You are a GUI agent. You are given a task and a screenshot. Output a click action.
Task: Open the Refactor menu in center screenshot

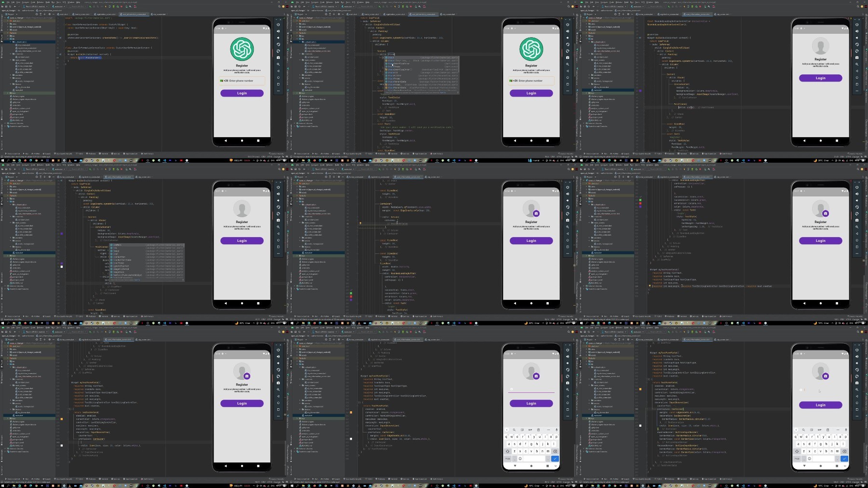pyautogui.click(x=330, y=165)
